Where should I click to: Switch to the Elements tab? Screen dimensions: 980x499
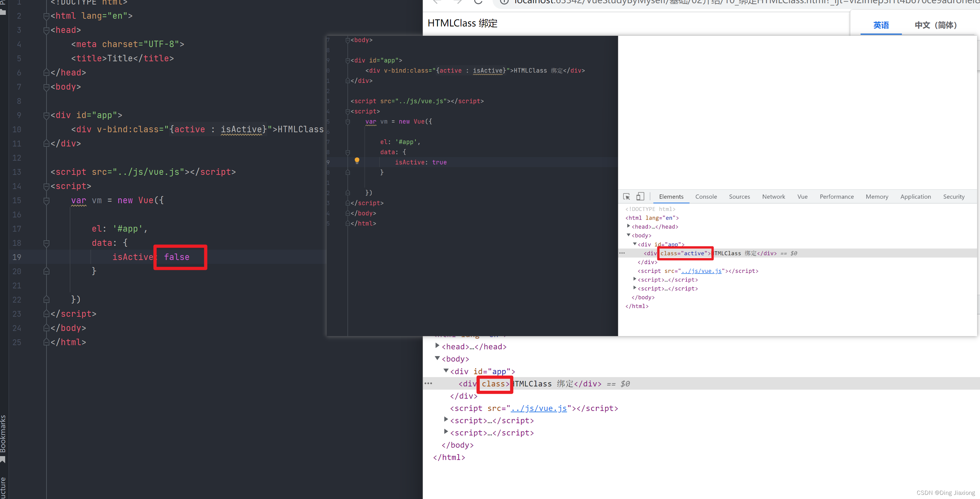671,196
